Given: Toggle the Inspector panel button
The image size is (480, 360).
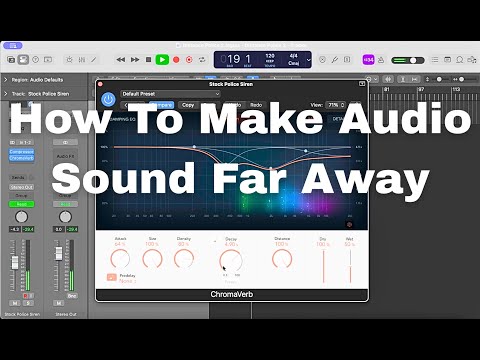Looking at the screenshot, I should 23,60.
